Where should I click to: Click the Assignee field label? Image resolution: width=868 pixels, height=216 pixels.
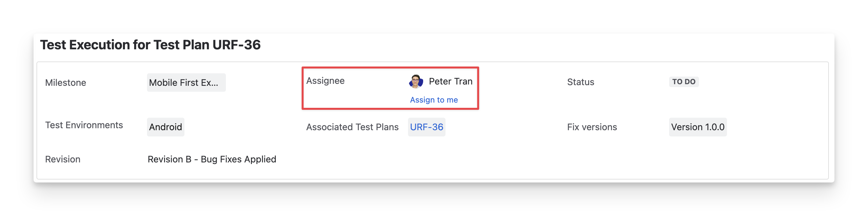click(x=325, y=81)
